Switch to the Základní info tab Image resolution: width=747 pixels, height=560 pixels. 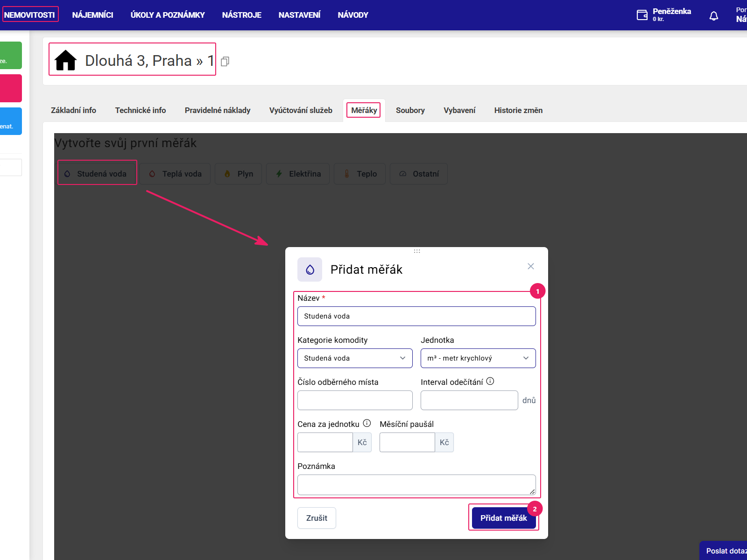(x=73, y=110)
